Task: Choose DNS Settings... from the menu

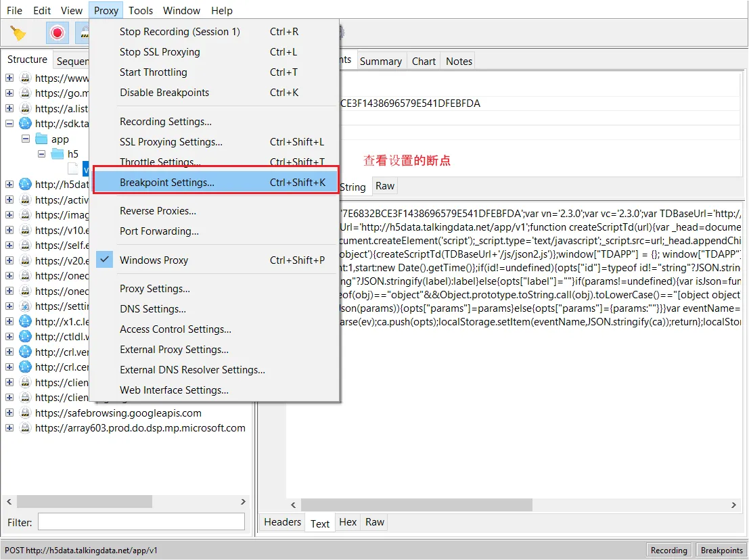Action: (214, 309)
